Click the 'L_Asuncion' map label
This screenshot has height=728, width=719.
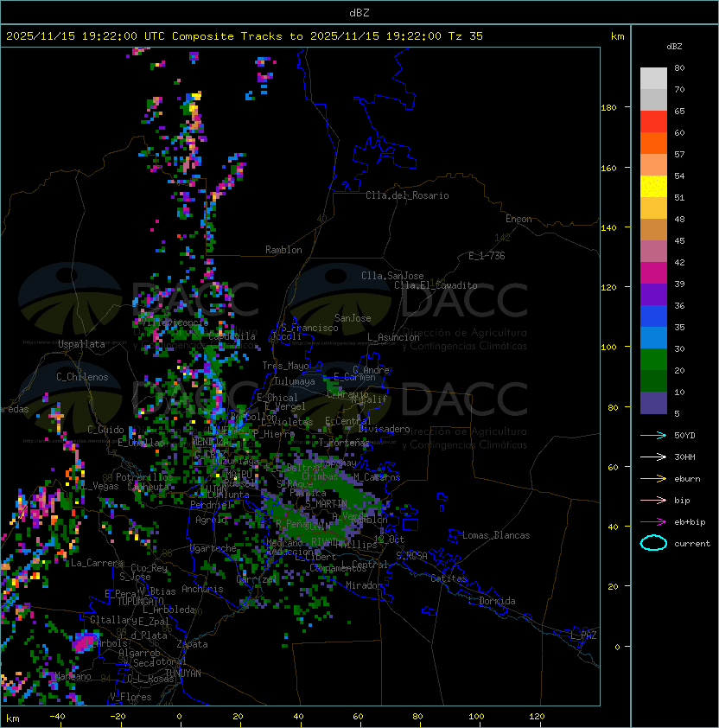pyautogui.click(x=393, y=337)
